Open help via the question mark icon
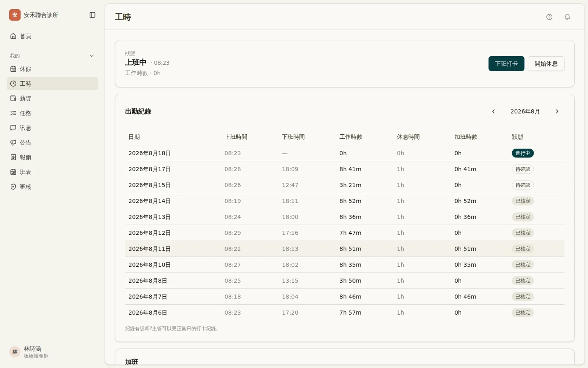 (x=549, y=17)
